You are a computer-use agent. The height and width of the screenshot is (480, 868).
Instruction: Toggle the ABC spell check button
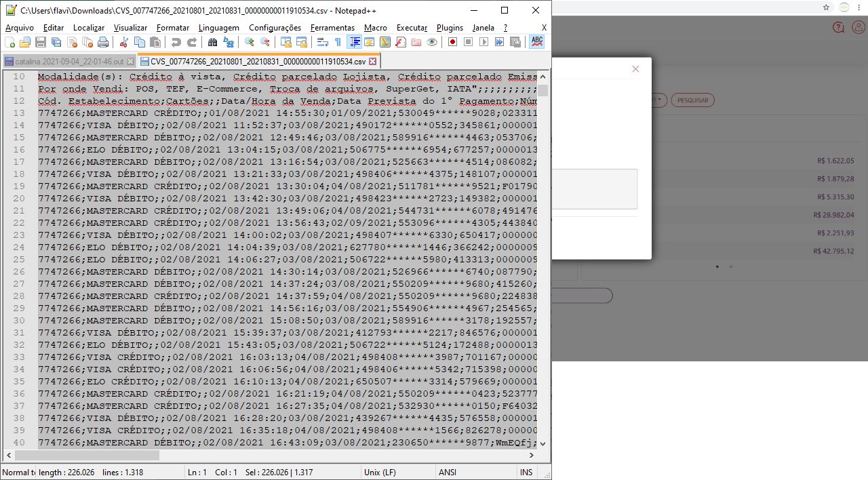point(537,42)
